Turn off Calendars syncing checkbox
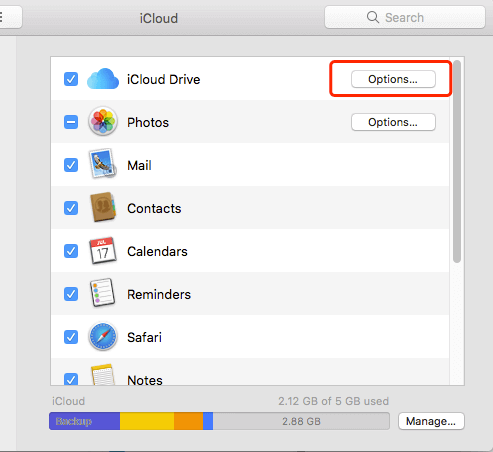Image resolution: width=493 pixels, height=452 pixels. (71, 251)
